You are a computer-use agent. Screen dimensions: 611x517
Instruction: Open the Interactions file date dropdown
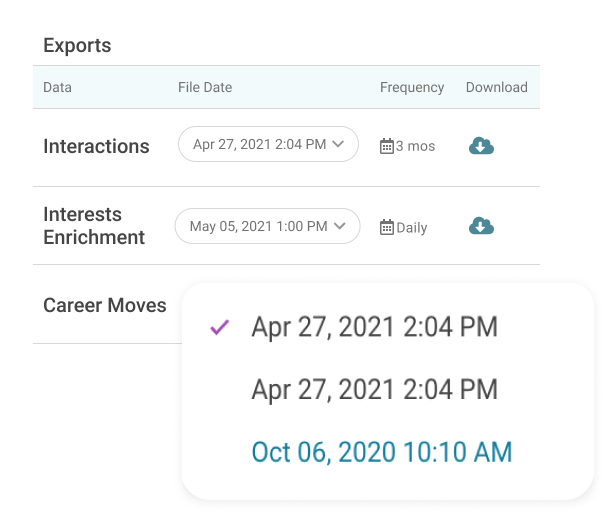click(268, 145)
